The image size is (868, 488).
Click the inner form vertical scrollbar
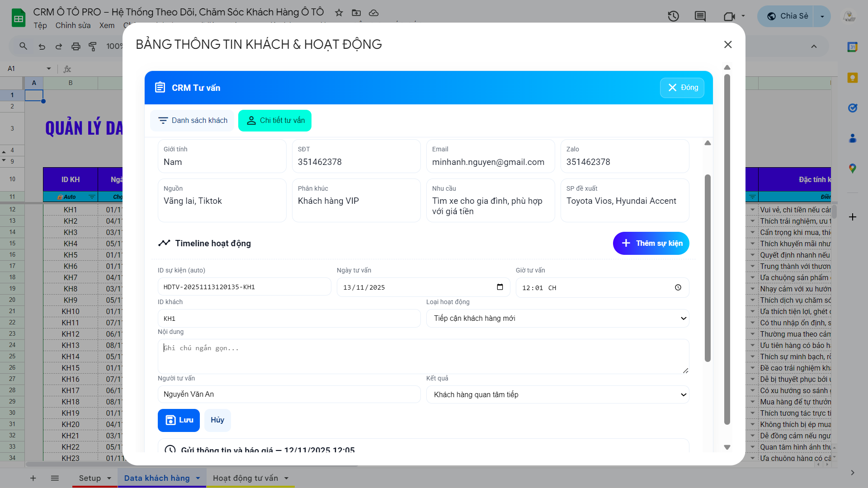click(708, 267)
